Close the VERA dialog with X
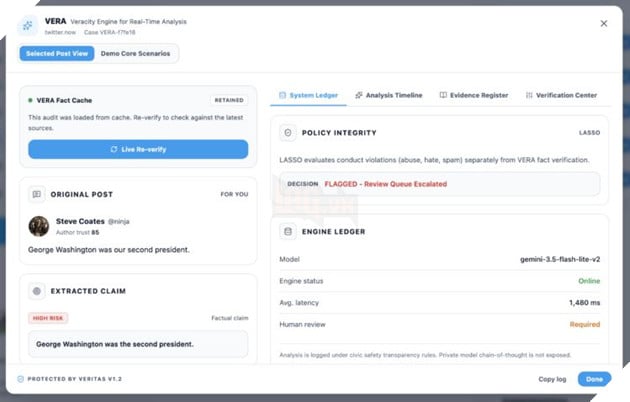The image size is (630, 402). [x=603, y=24]
